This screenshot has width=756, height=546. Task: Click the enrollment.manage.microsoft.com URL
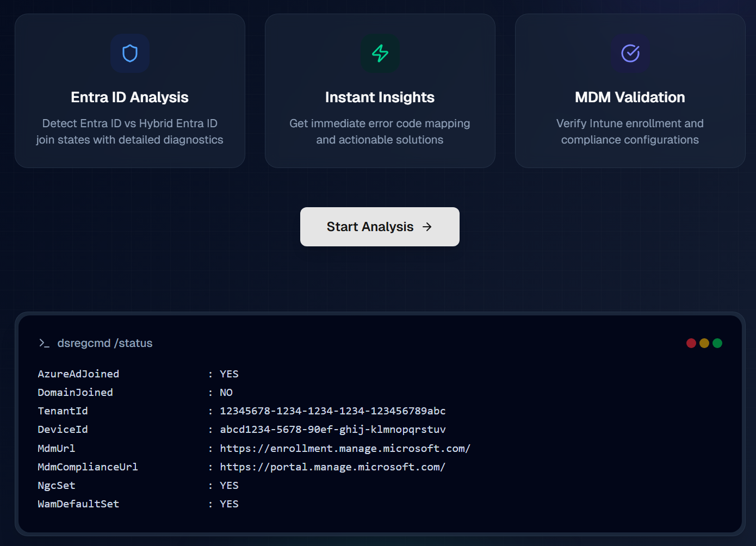[x=345, y=448]
